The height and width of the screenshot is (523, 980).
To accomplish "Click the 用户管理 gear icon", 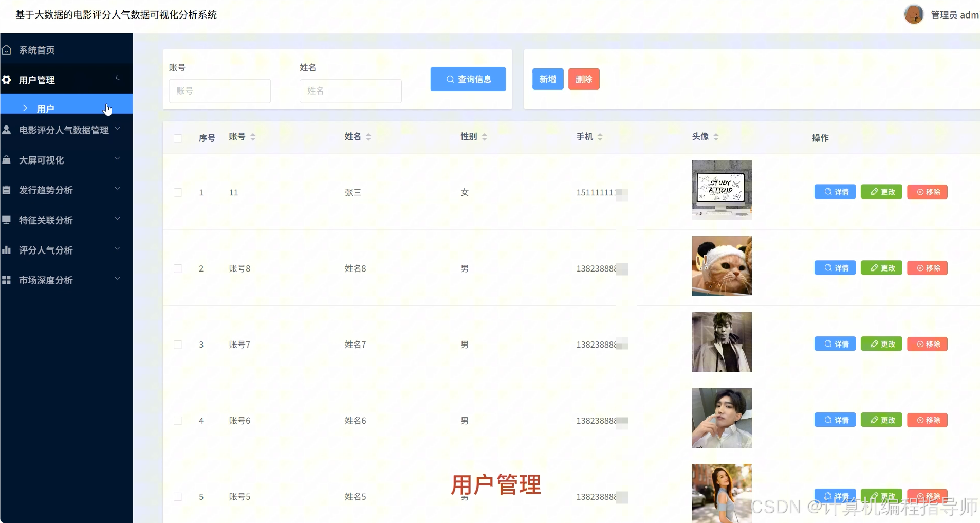I will click(7, 80).
